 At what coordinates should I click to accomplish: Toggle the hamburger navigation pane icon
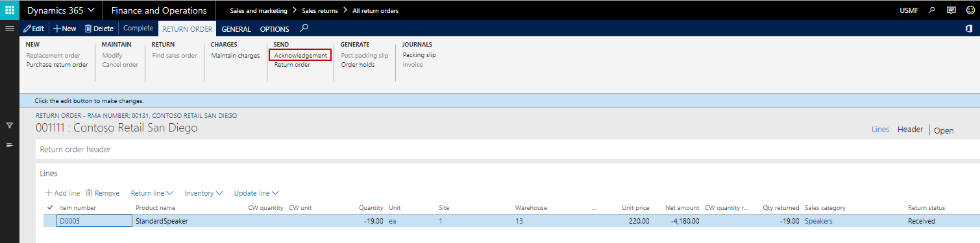point(10,29)
